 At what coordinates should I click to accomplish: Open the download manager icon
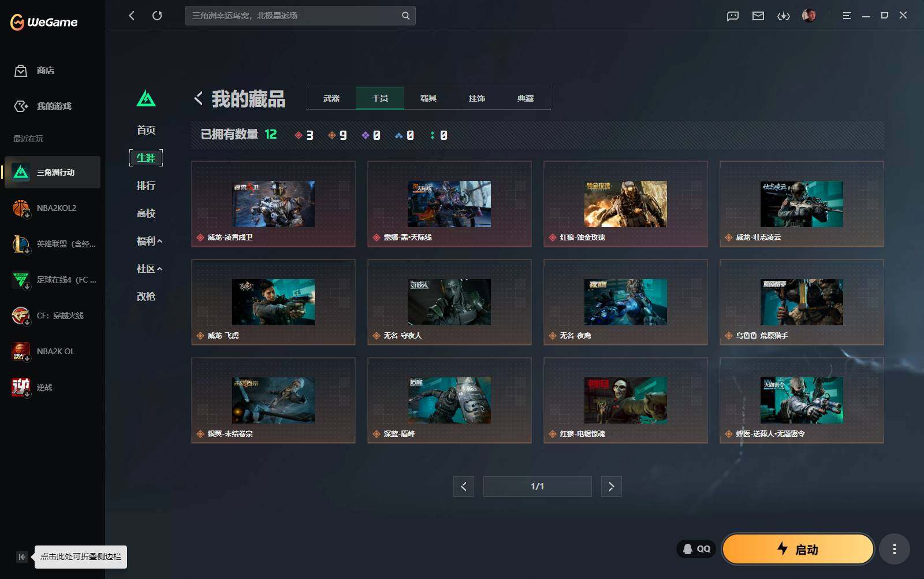point(784,16)
